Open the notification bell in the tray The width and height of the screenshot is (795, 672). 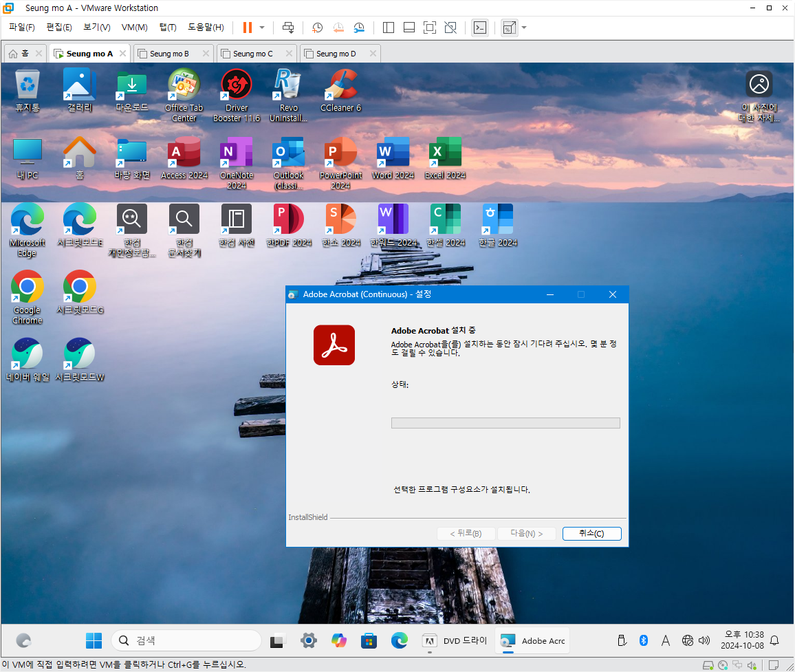(x=774, y=640)
